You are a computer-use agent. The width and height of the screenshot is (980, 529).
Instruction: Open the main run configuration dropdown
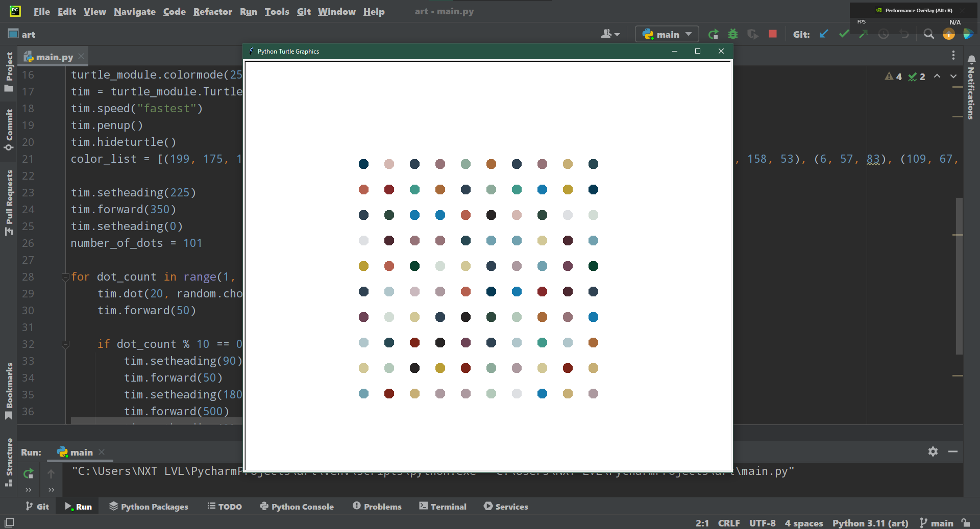(667, 34)
